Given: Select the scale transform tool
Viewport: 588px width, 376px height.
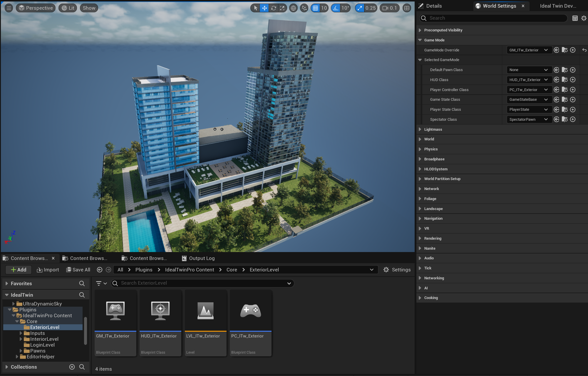Looking at the screenshot, I should pyautogui.click(x=282, y=8).
